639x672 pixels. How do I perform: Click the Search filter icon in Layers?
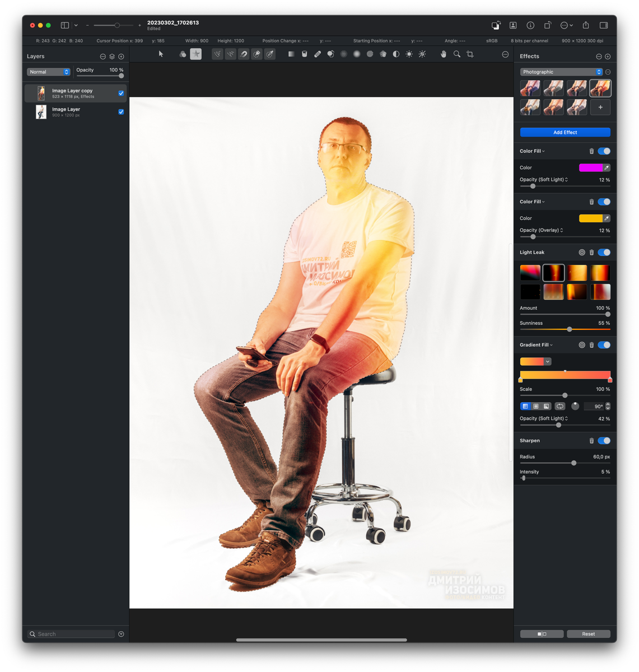pos(121,634)
